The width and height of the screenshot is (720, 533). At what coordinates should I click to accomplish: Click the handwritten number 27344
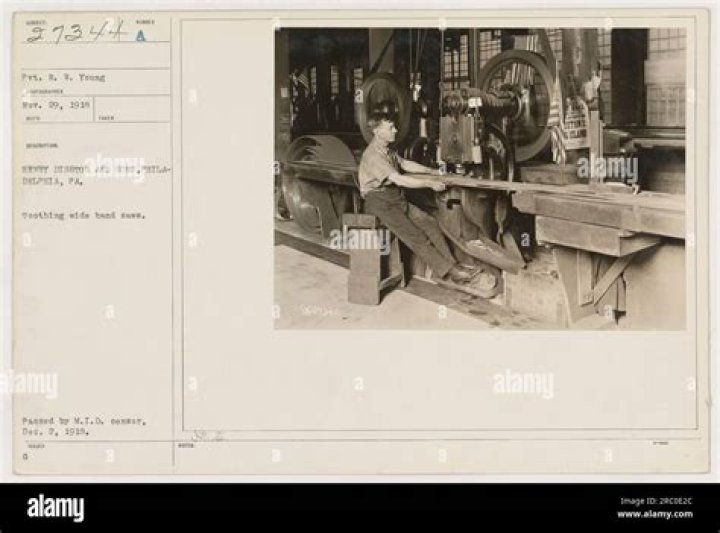coord(75,32)
